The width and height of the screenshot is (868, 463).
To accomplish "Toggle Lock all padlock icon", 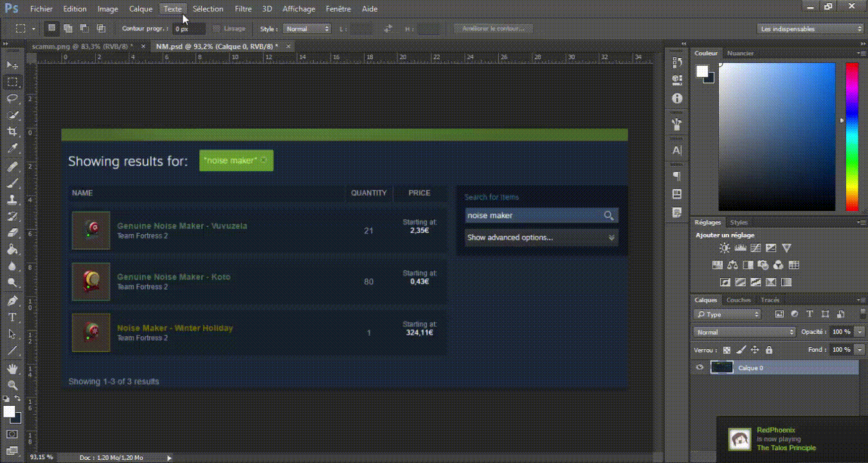I will pos(769,350).
